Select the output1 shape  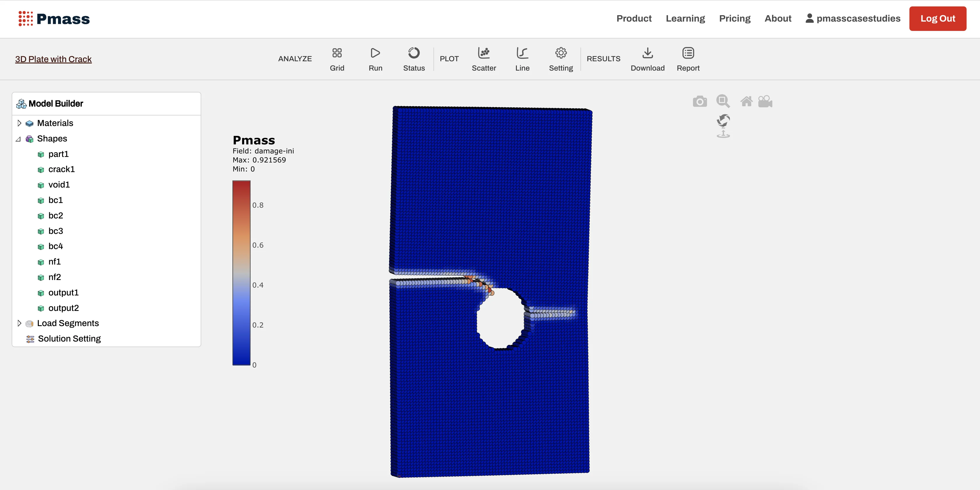click(x=64, y=293)
